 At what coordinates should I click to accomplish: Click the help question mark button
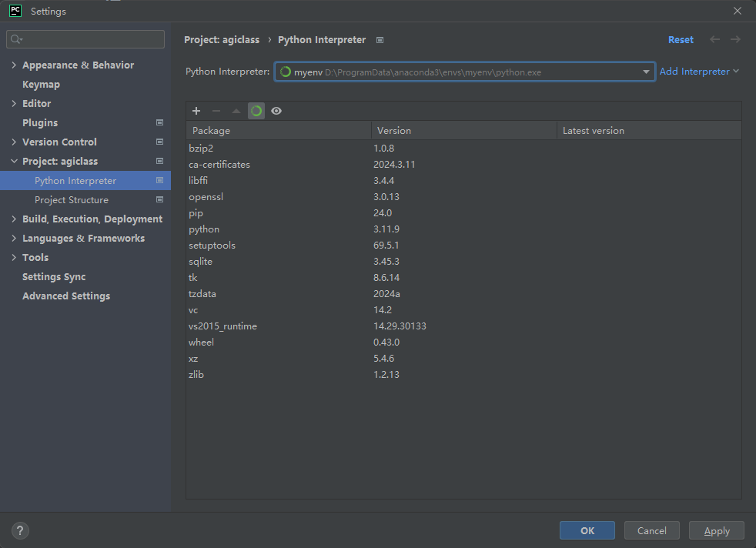[20, 530]
